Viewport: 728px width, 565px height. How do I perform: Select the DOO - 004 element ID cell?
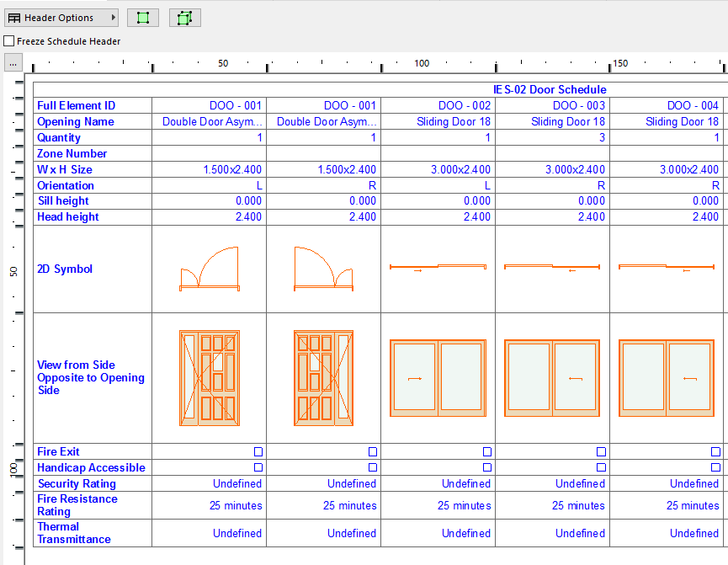667,105
